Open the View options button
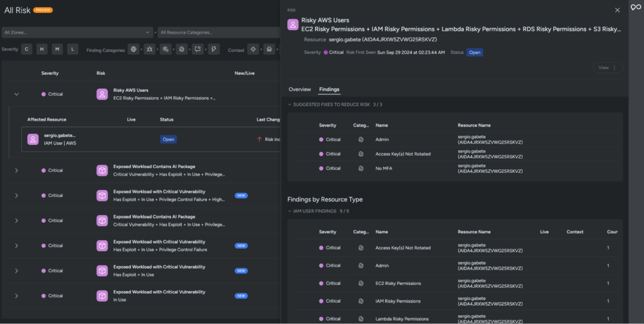Image resolution: width=644 pixels, height=324 pixels. (x=608, y=68)
